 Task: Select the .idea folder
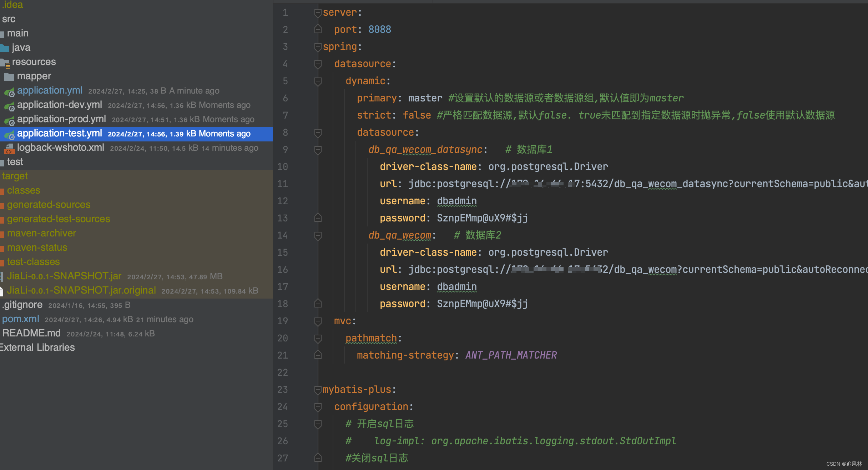click(x=12, y=5)
